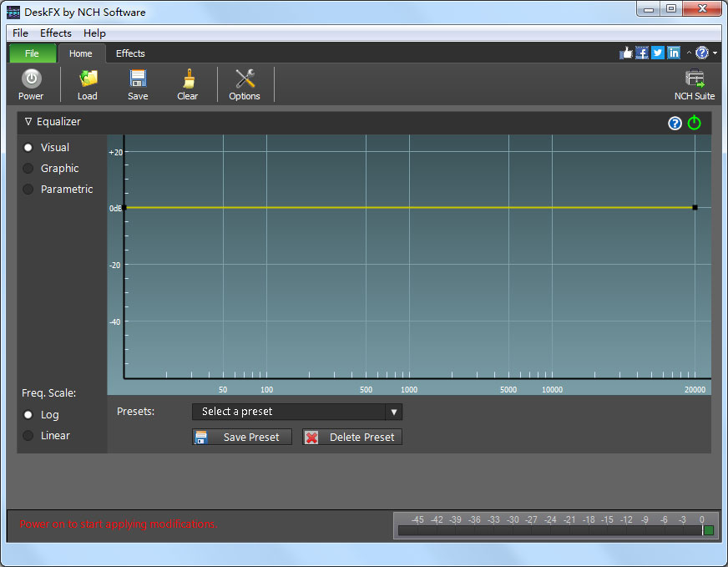Click the Twitter share icon
The height and width of the screenshot is (567, 728).
(x=658, y=53)
